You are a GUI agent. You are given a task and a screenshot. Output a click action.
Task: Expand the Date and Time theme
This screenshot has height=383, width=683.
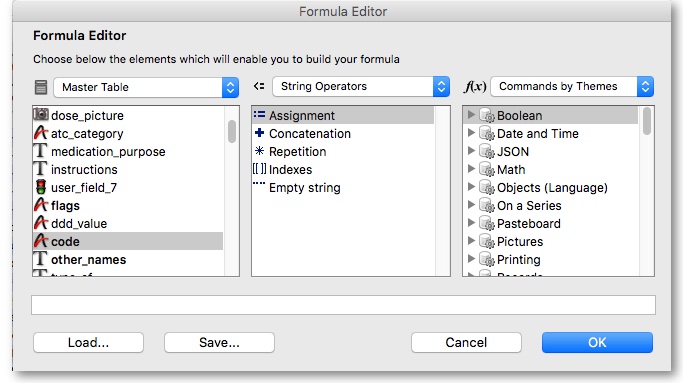[x=471, y=132]
